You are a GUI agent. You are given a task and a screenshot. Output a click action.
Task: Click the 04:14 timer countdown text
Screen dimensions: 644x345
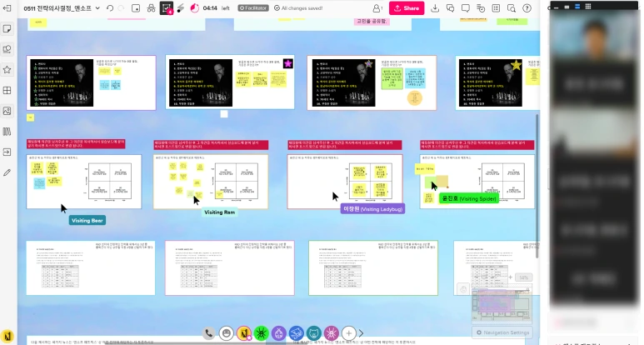coord(210,8)
